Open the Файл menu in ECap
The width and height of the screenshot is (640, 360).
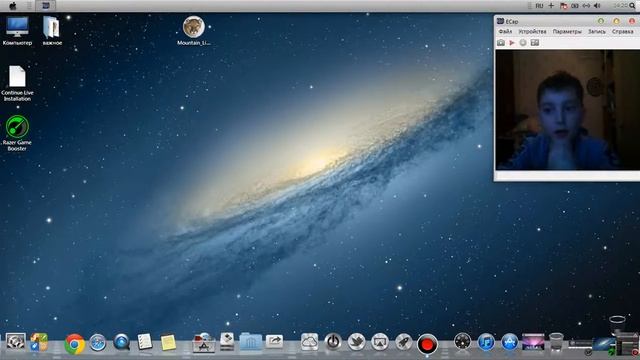(x=505, y=31)
